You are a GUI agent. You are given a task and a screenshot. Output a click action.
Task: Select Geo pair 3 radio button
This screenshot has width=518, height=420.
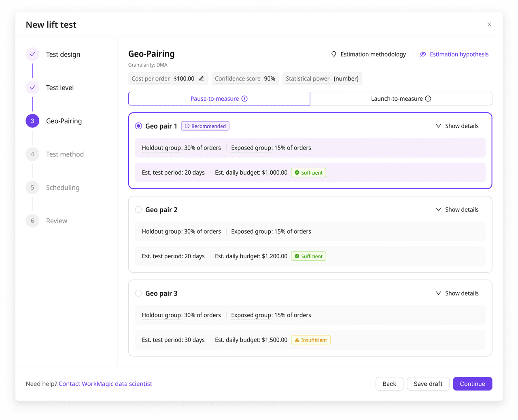[x=138, y=293]
